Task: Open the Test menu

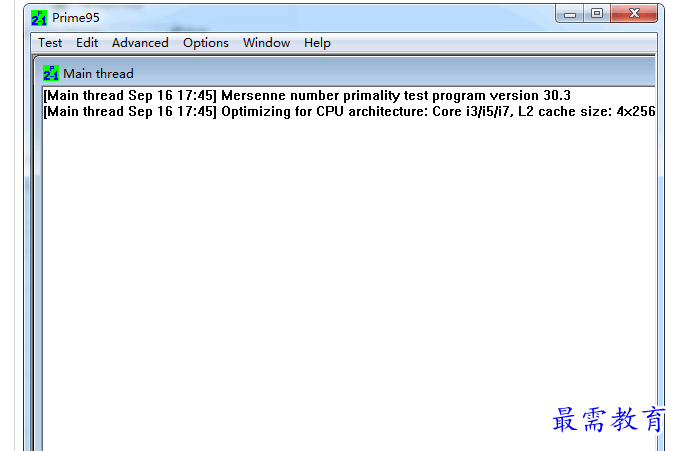Action: tap(50, 43)
